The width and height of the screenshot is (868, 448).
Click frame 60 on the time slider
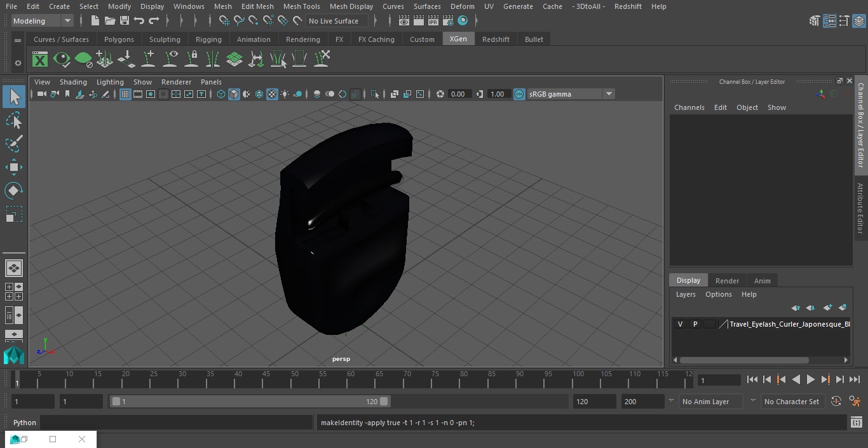(350, 379)
